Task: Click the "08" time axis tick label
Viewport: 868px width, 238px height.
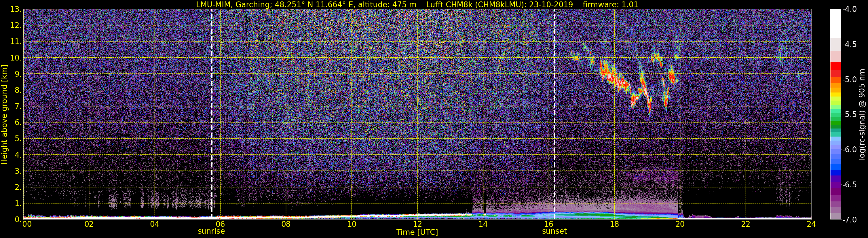Action: [286, 224]
